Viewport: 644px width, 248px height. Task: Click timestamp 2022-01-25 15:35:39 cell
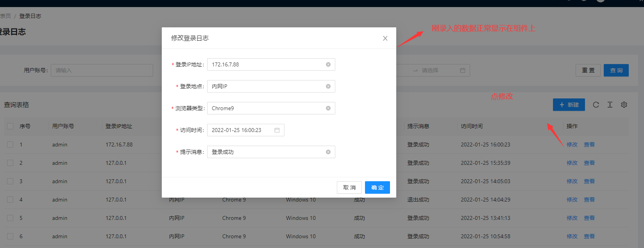[x=485, y=163]
